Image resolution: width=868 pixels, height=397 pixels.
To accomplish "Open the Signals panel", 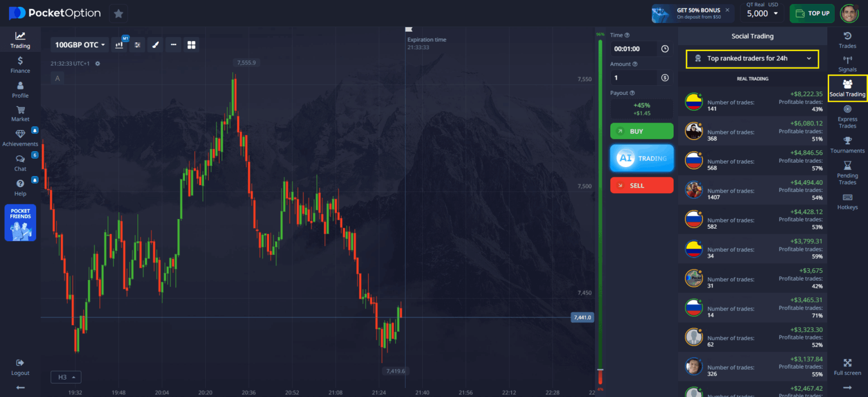I will coord(847,63).
